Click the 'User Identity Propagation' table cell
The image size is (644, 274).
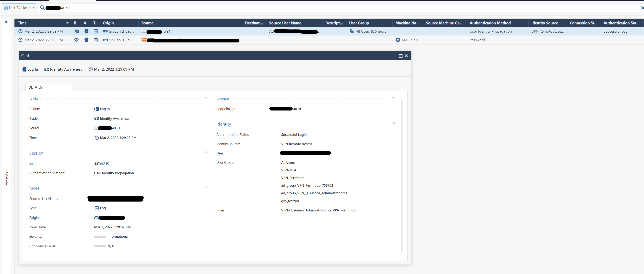pos(490,31)
